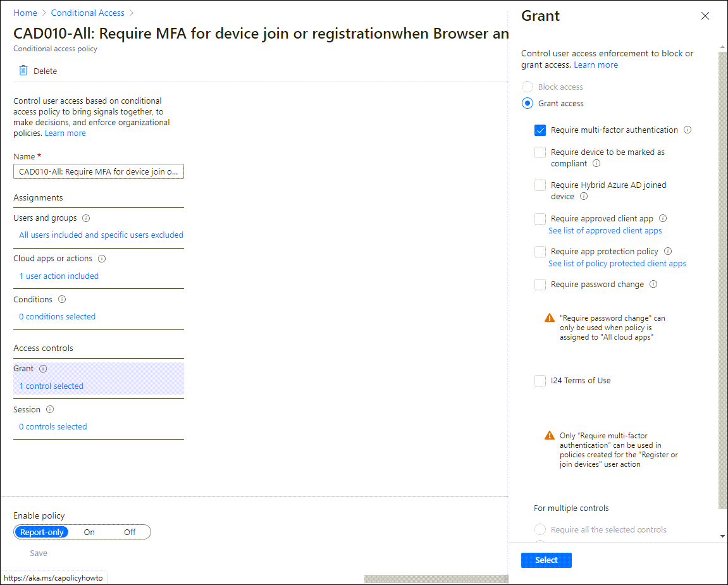728x585 pixels.
Task: Click info icon for Require password change
Action: (653, 284)
